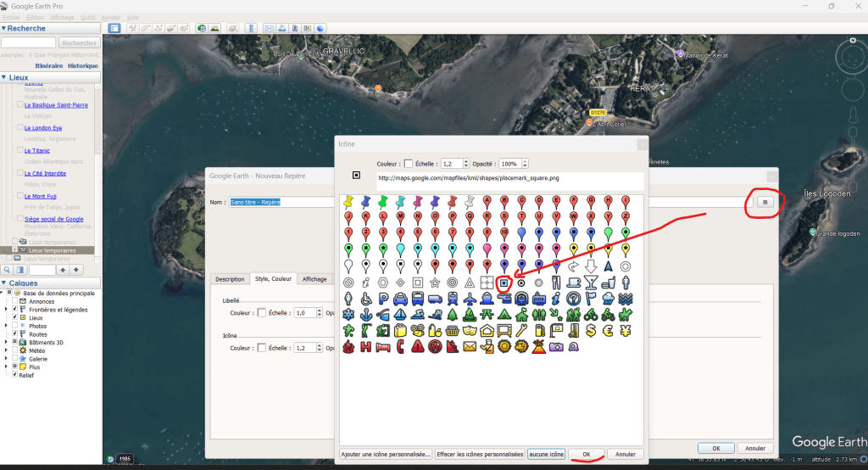Pick the red paddle marker numbered 10
The height and width of the screenshot is (470, 868).
pos(504,233)
